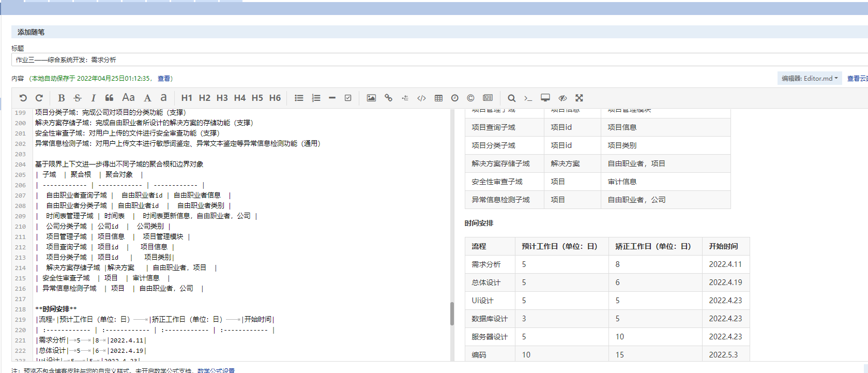The height and width of the screenshot is (373, 868).
Task: Insert code block
Action: coord(421,98)
